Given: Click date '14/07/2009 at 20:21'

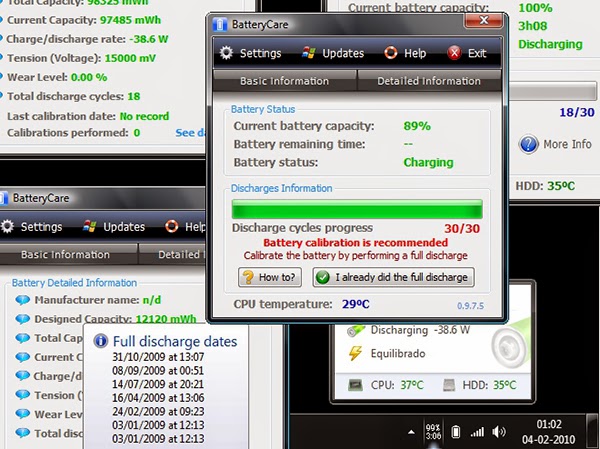Looking at the screenshot, I should (158, 384).
